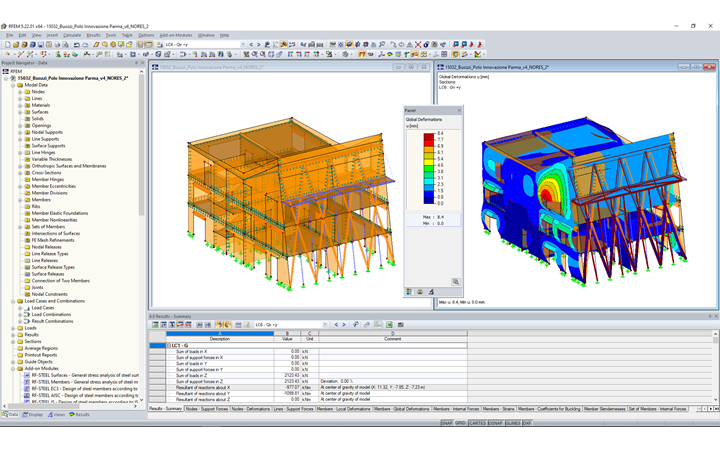Toggle highlighted orange results button in second toolbar

[x=362, y=54]
